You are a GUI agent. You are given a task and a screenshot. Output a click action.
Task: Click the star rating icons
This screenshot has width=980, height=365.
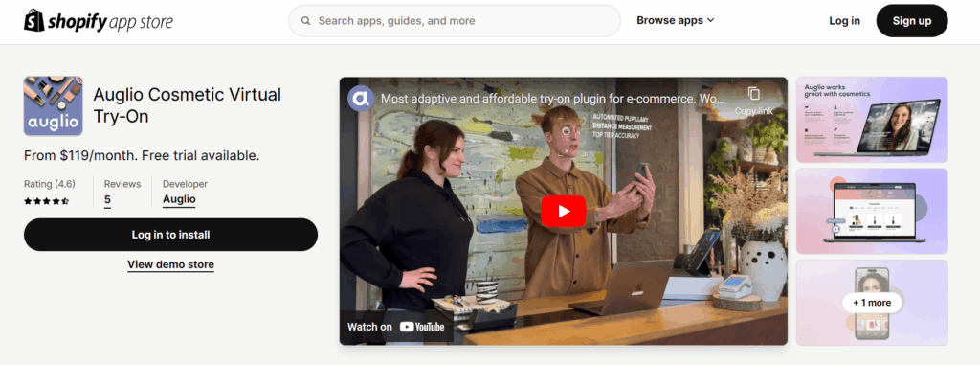pyautogui.click(x=46, y=201)
